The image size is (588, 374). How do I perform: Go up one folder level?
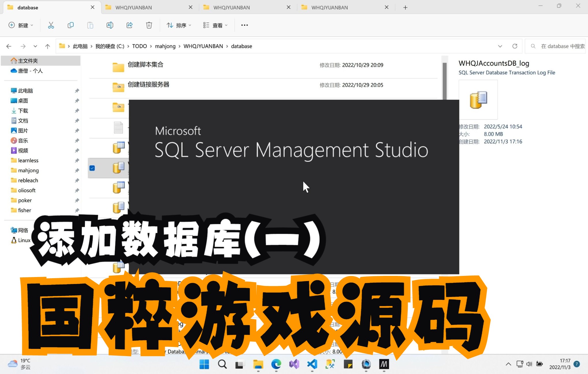[48, 46]
